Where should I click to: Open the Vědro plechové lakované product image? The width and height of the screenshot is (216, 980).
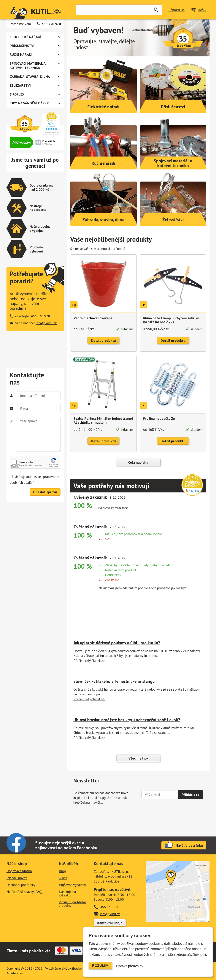[x=103, y=283]
